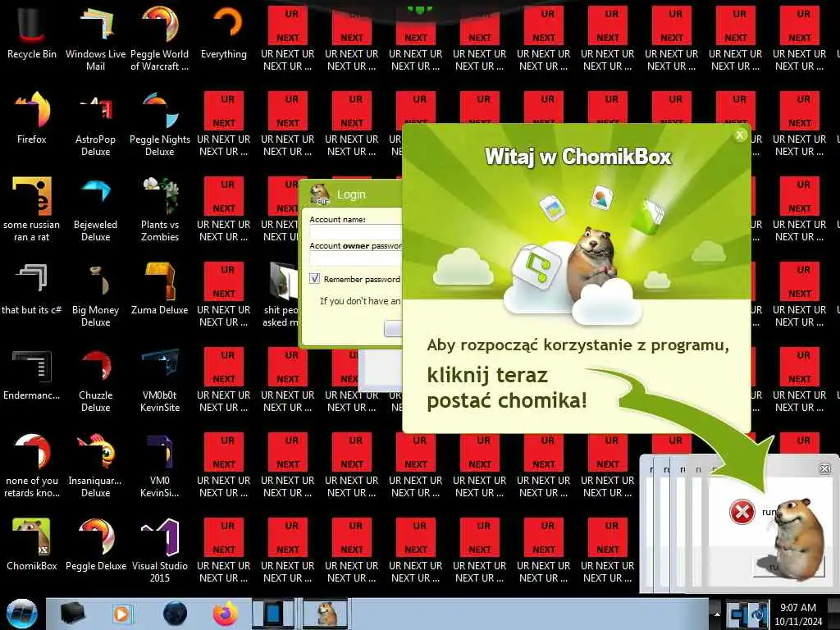Image resolution: width=840 pixels, height=630 pixels.
Task: Click the VM0 KevinSi... desktop icon
Action: pos(160,465)
